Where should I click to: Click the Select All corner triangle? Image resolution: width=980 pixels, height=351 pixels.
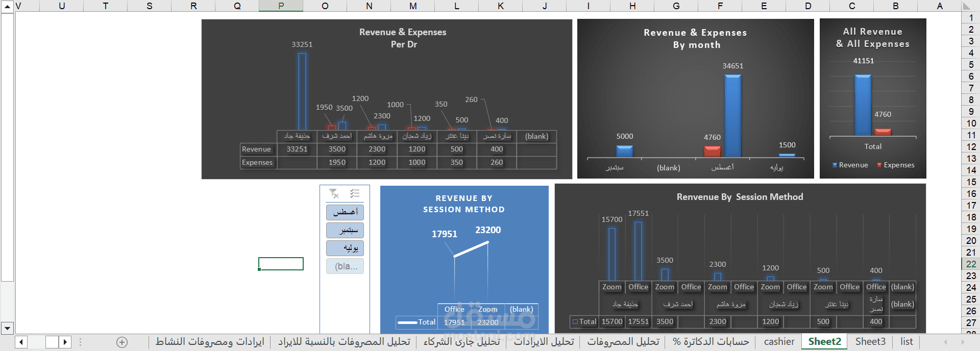click(x=967, y=6)
